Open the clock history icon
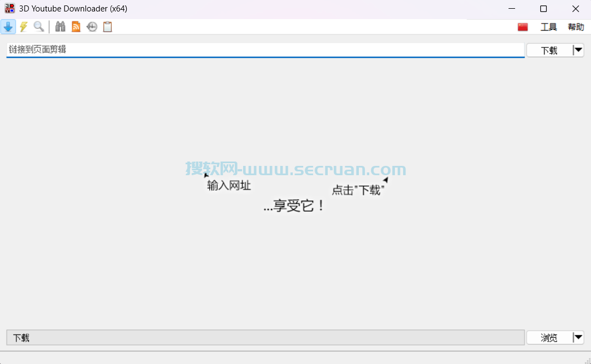 tap(92, 27)
